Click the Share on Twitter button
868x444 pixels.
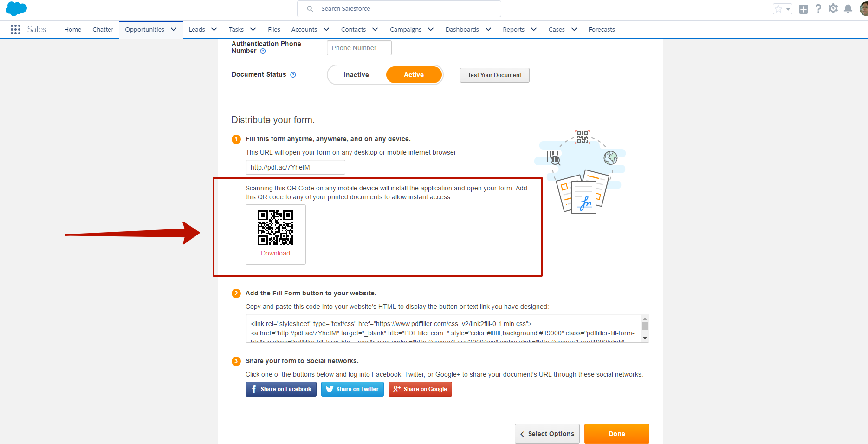point(352,389)
